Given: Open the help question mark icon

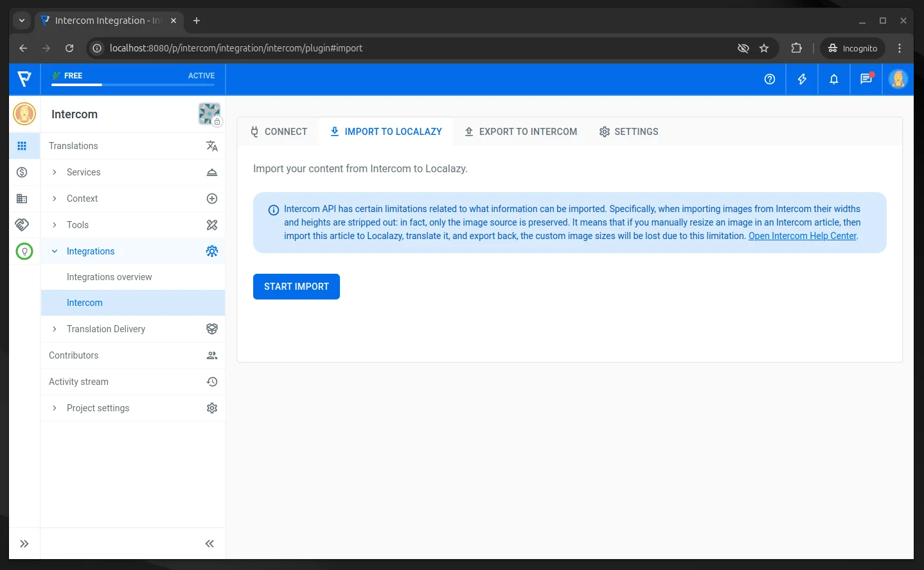Looking at the screenshot, I should pyautogui.click(x=769, y=79).
